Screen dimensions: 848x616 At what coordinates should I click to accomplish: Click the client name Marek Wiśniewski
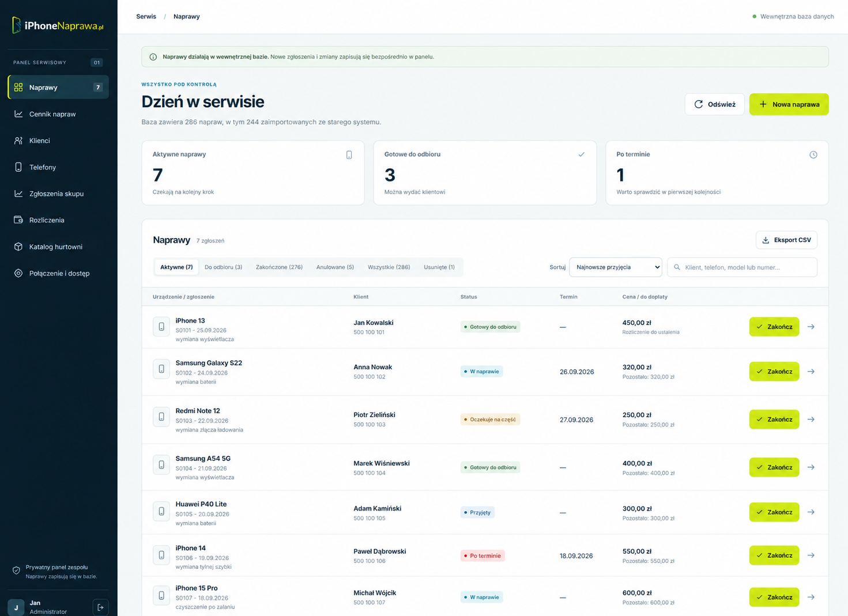point(382,463)
